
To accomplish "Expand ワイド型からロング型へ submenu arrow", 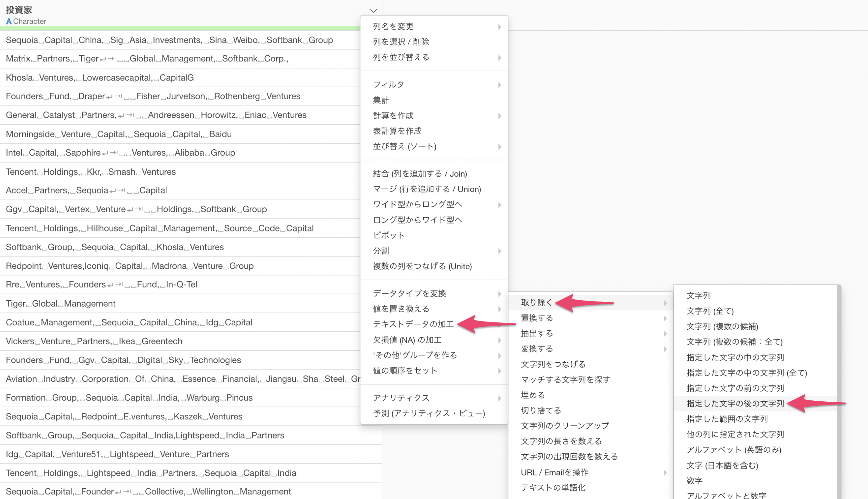I will pyautogui.click(x=500, y=204).
